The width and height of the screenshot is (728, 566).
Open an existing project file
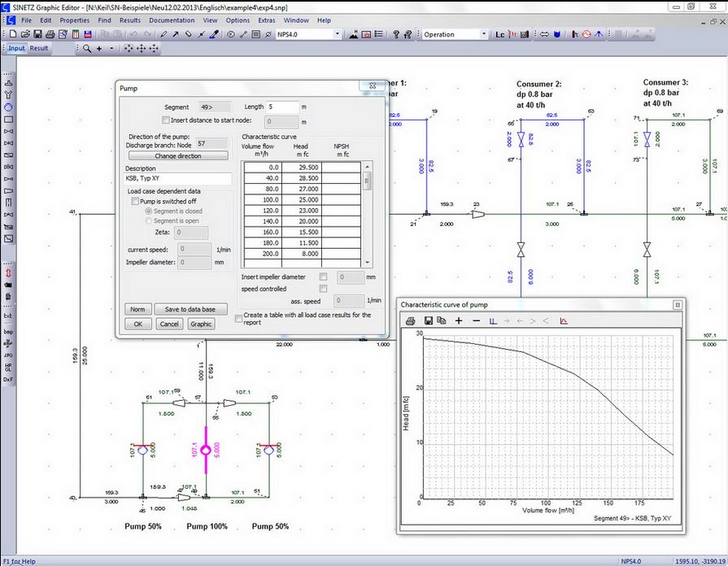[x=24, y=34]
